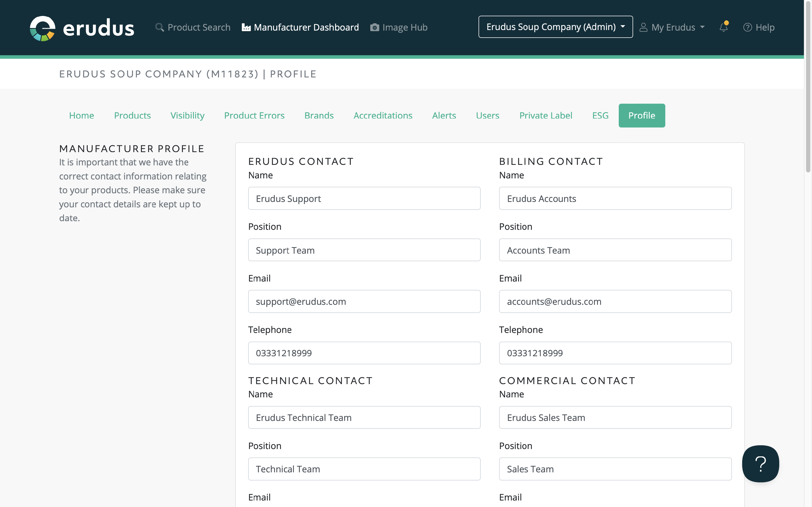Viewport: 812px width, 507px height.
Task: Click the Erudus logo icon
Action: [42, 28]
